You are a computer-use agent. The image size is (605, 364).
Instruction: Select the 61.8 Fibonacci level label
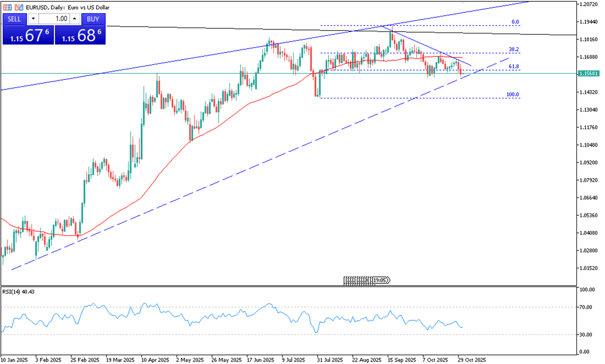pos(513,67)
